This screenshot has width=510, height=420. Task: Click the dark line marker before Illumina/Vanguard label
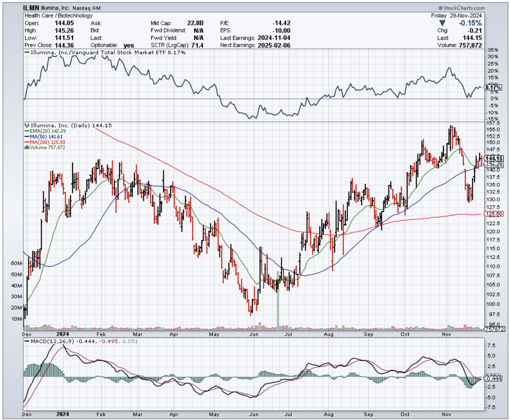[27, 53]
